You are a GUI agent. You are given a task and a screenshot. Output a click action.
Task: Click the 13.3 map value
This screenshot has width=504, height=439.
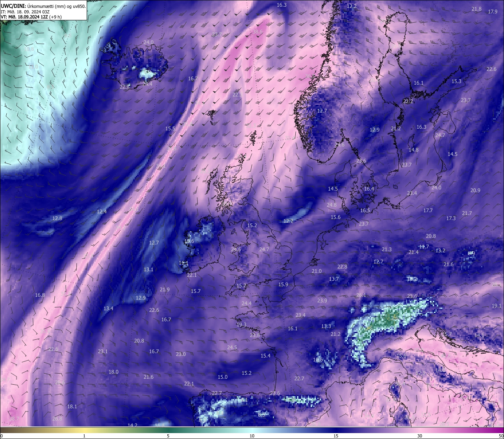(x=326, y=326)
